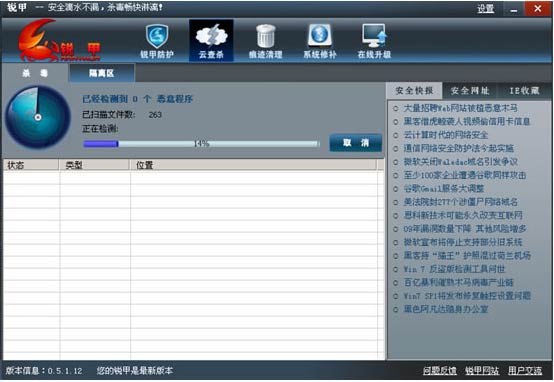
Task: Select the 杀毒 tab
Action: [35, 73]
